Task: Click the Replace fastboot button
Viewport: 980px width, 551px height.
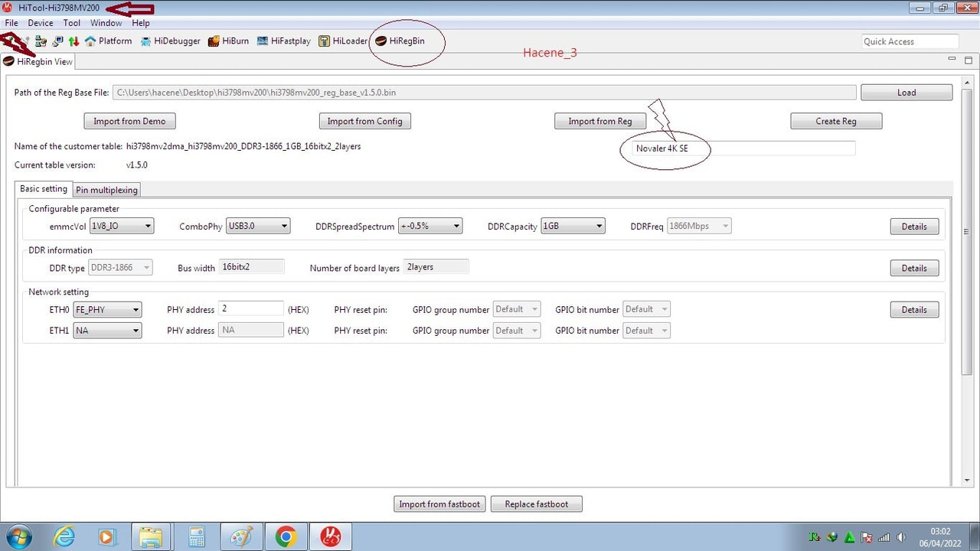Action: click(537, 504)
